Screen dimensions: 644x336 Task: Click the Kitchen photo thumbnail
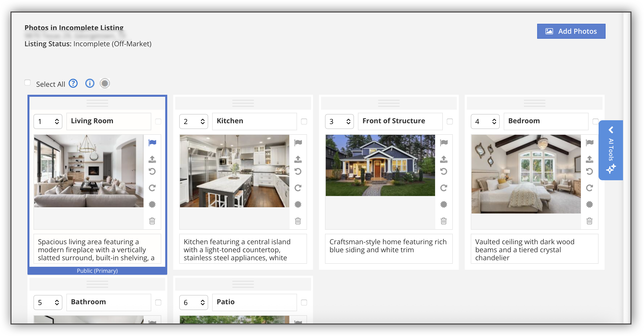click(234, 171)
